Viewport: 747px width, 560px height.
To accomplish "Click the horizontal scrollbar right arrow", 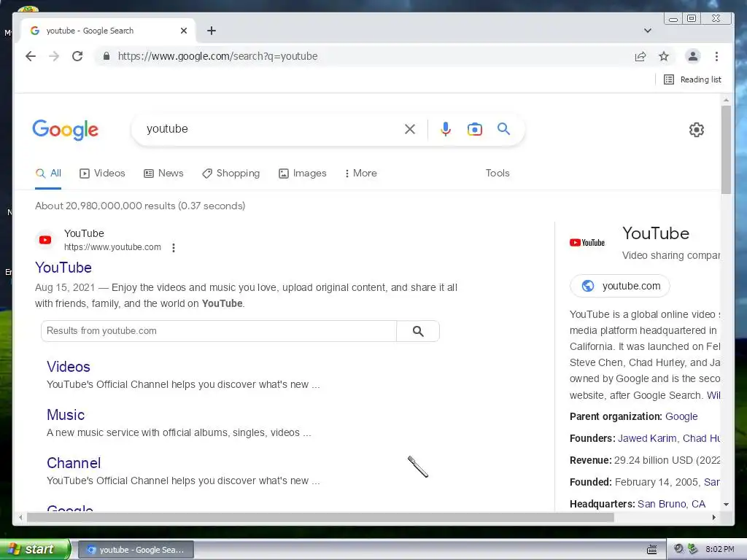I will click(713, 517).
